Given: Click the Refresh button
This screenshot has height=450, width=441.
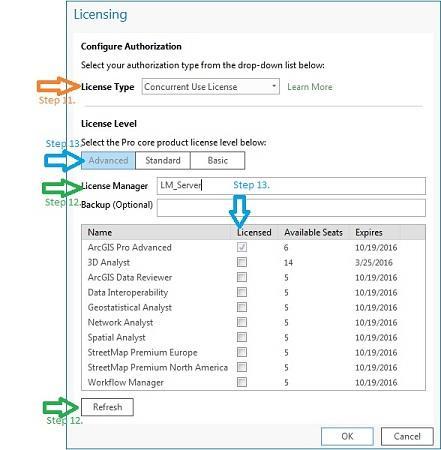Looking at the screenshot, I should pyautogui.click(x=107, y=407).
